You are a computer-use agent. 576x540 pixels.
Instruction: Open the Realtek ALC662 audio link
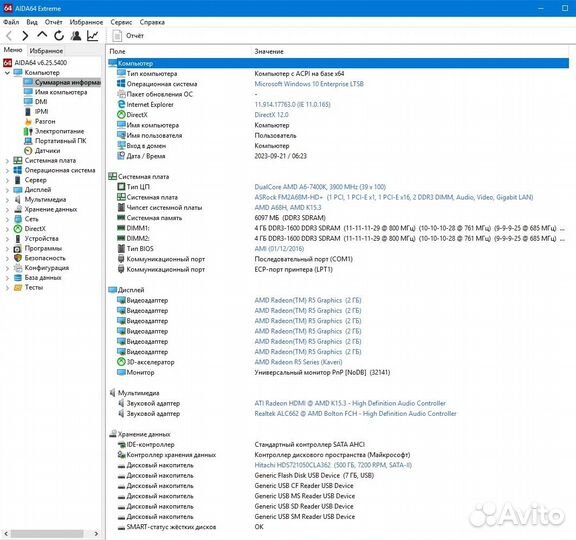click(x=355, y=414)
